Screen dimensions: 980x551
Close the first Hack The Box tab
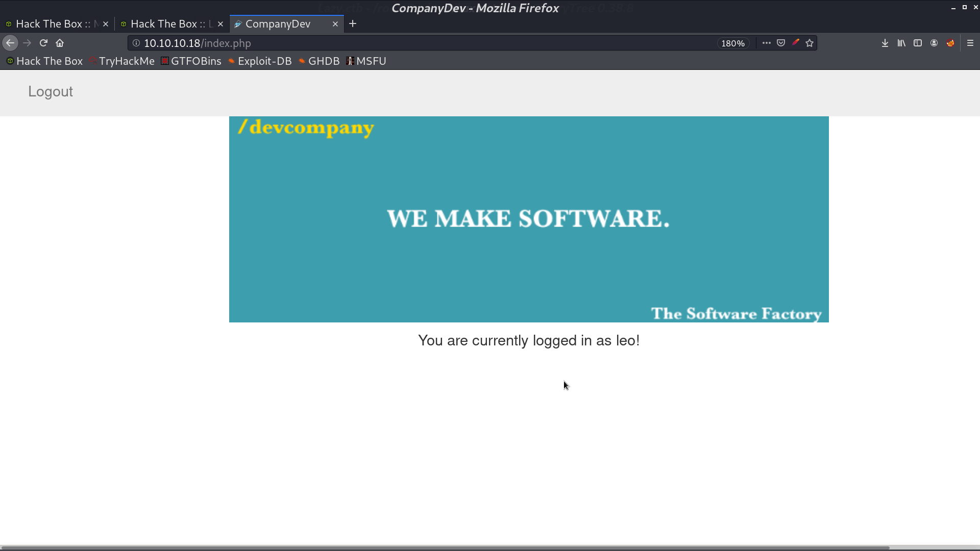(x=106, y=24)
